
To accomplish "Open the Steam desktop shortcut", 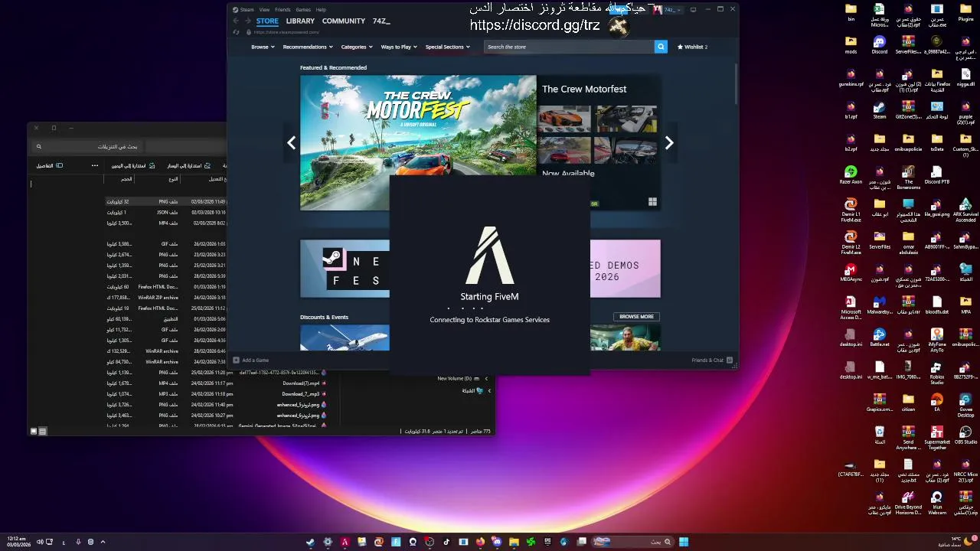I will click(x=879, y=110).
